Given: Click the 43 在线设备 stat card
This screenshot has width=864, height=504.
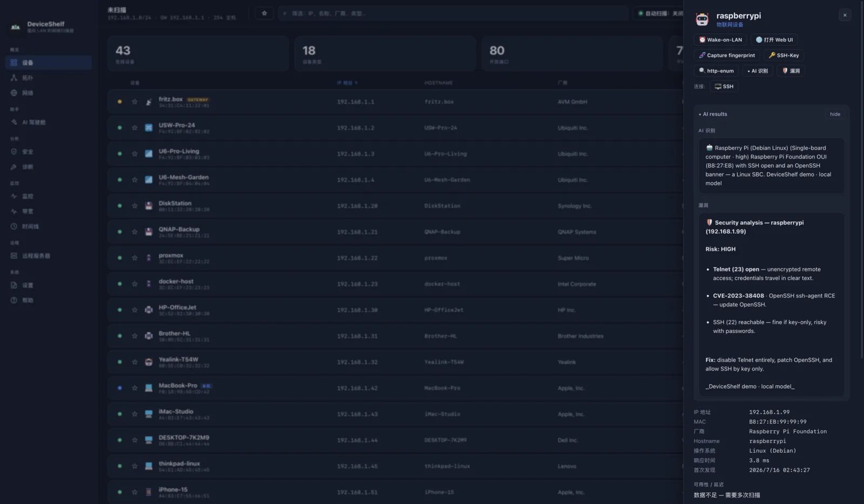Looking at the screenshot, I should tap(198, 54).
